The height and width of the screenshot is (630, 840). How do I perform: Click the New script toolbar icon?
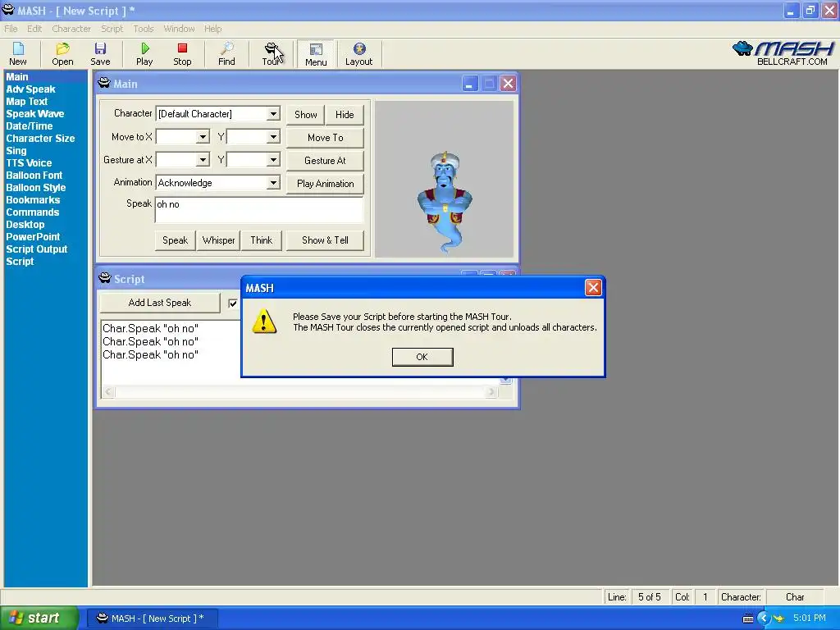click(x=18, y=53)
